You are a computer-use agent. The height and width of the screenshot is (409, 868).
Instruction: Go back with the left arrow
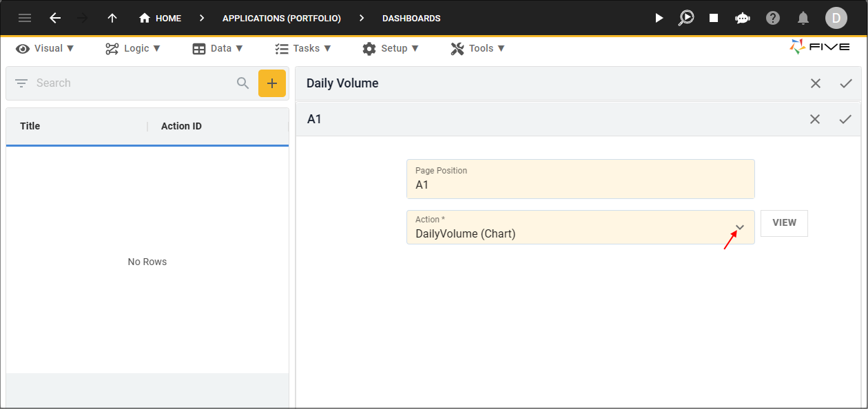(55, 18)
